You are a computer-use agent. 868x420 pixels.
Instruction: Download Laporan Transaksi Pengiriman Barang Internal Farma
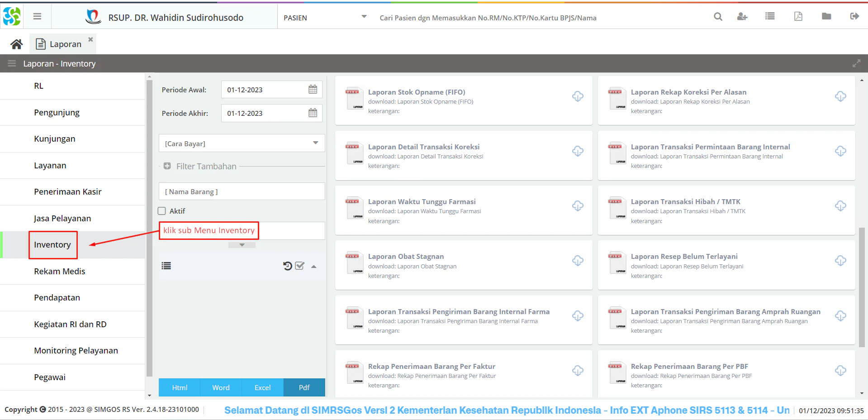click(578, 315)
